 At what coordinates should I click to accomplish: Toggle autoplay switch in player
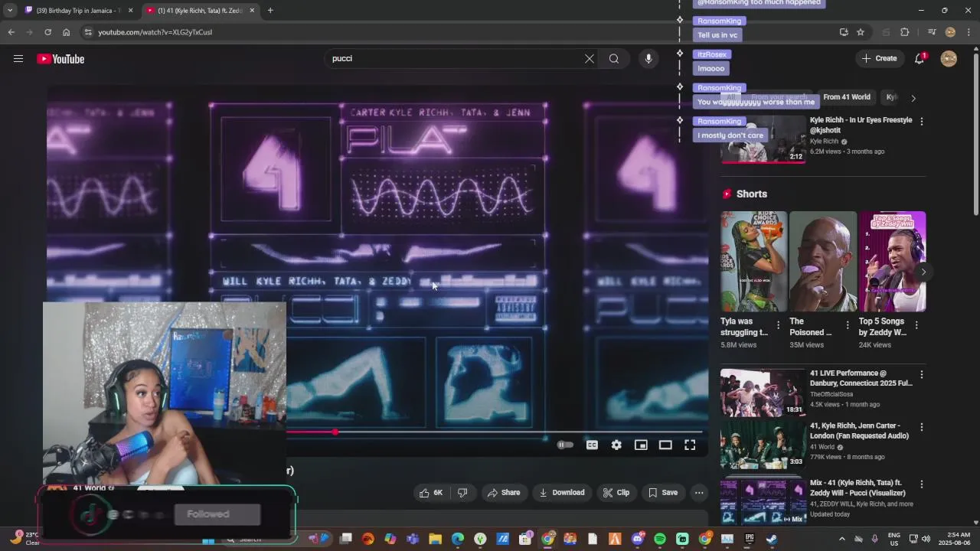tap(565, 445)
